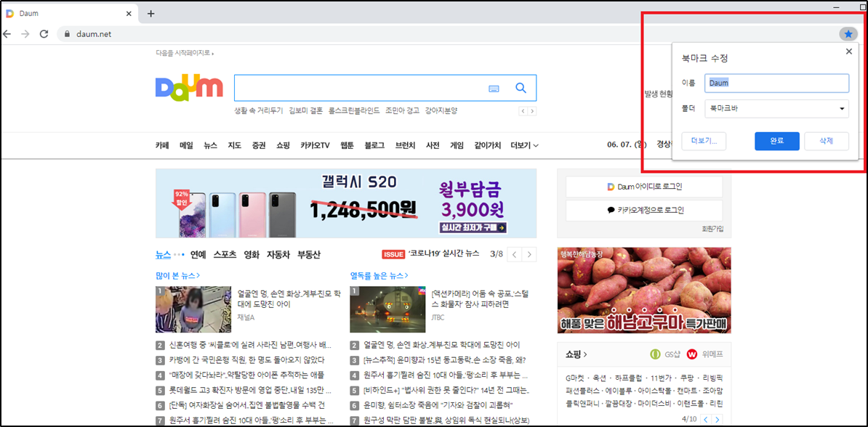Switch to the 스포츠 news tab

(225, 254)
